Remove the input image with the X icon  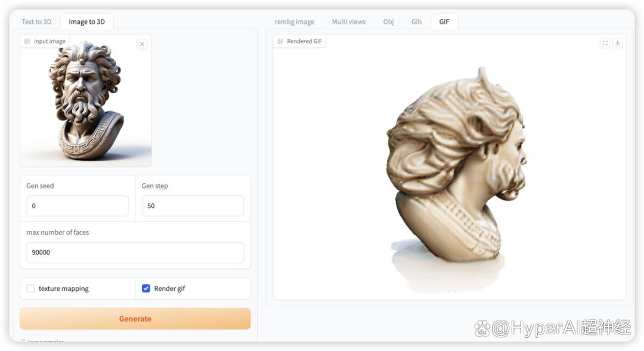[x=142, y=44]
